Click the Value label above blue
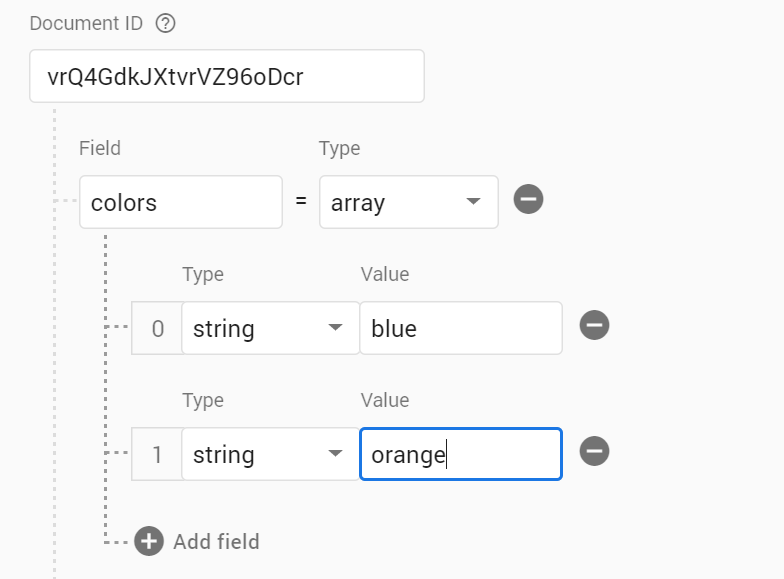The image size is (784, 579). [385, 274]
